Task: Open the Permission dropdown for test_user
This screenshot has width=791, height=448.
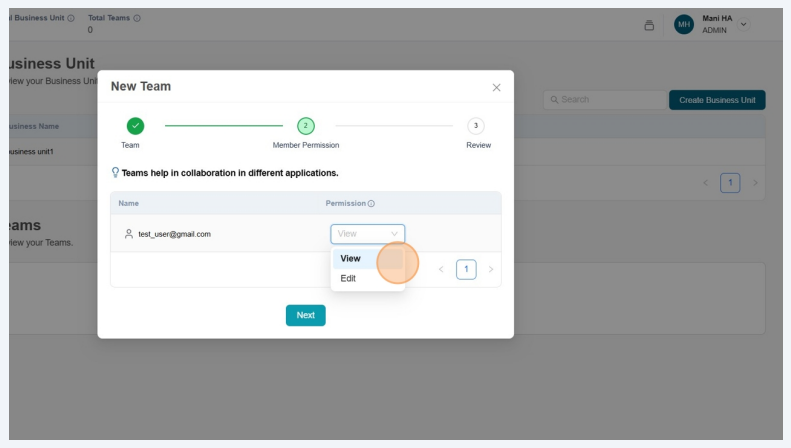Action: tap(367, 234)
